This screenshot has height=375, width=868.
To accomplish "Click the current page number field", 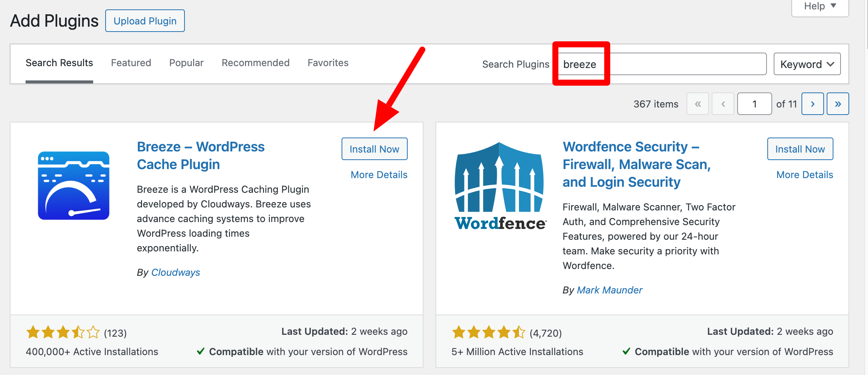I will pos(755,104).
